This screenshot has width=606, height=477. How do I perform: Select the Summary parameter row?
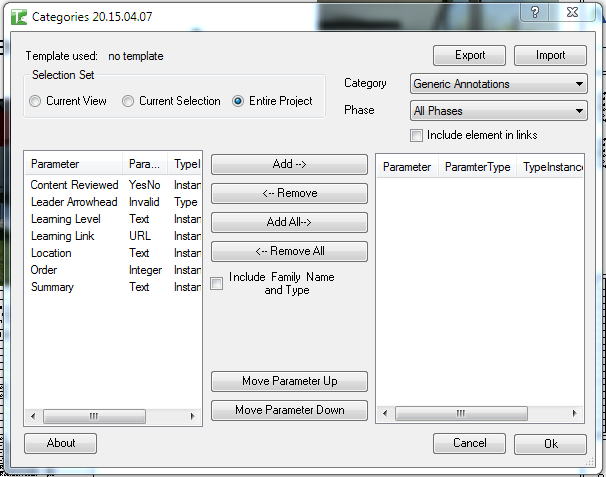tap(113, 287)
